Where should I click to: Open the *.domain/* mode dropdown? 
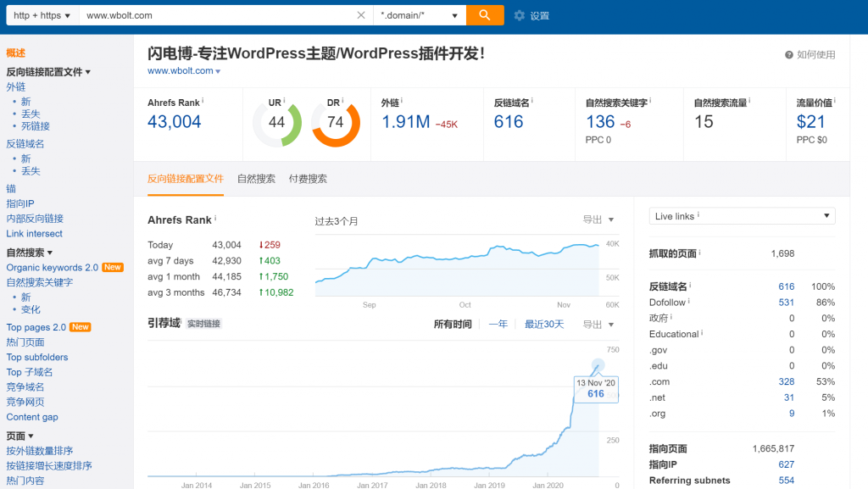(420, 15)
